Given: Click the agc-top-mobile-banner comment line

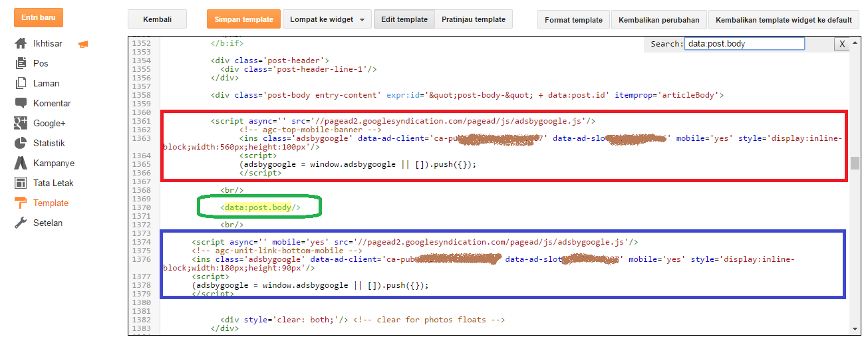Looking at the screenshot, I should point(312,130).
